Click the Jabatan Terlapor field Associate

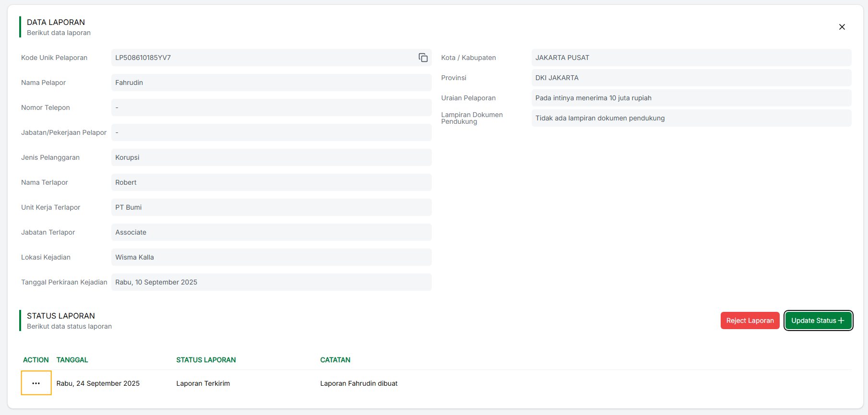pyautogui.click(x=271, y=232)
